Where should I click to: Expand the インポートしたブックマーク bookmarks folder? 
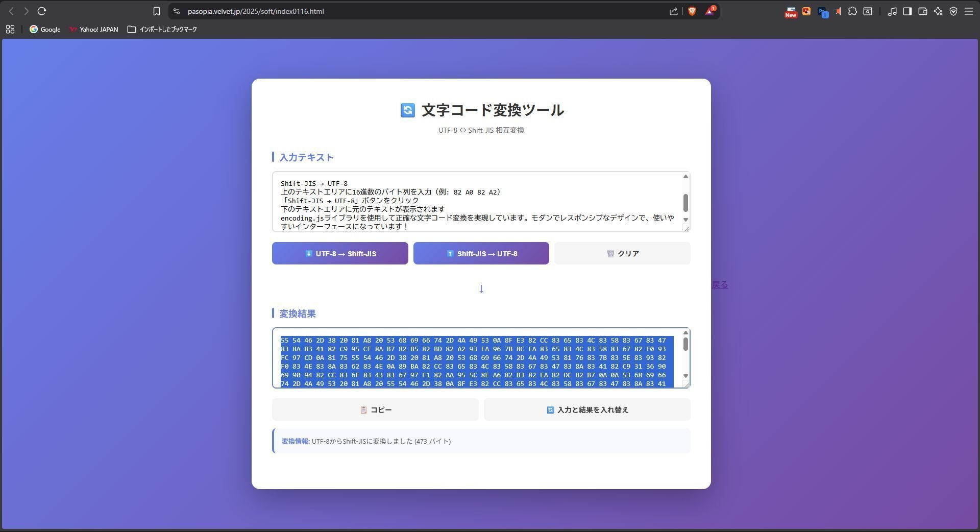[x=162, y=29]
